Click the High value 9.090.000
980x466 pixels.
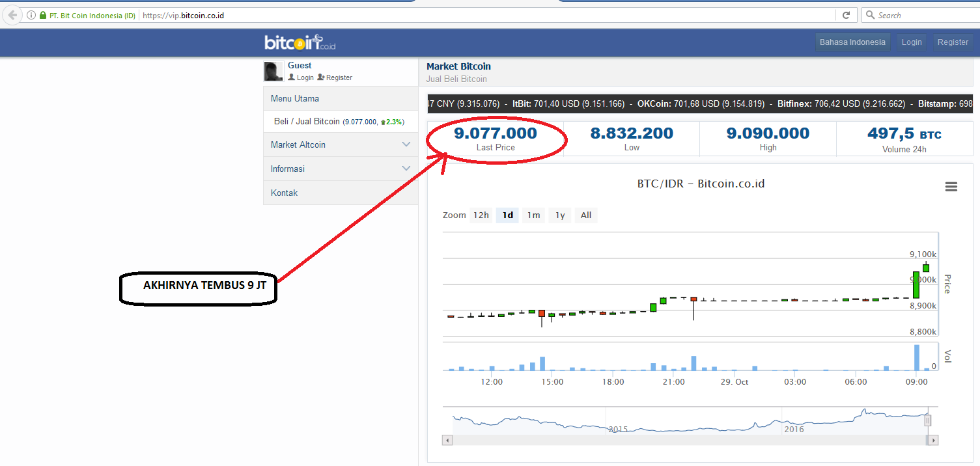coord(768,133)
